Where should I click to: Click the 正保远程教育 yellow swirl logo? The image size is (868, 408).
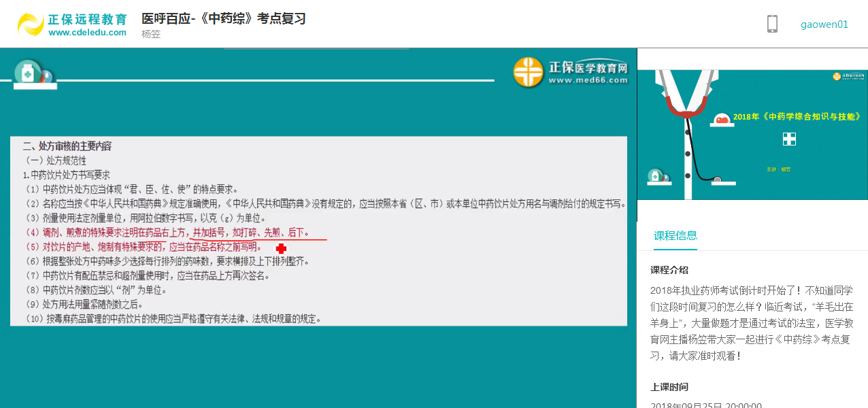point(31,24)
